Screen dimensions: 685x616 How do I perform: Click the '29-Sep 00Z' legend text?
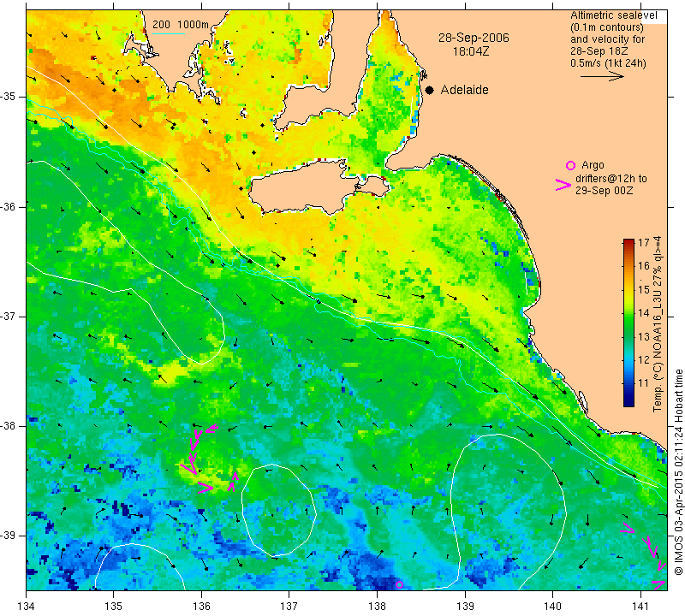point(605,191)
